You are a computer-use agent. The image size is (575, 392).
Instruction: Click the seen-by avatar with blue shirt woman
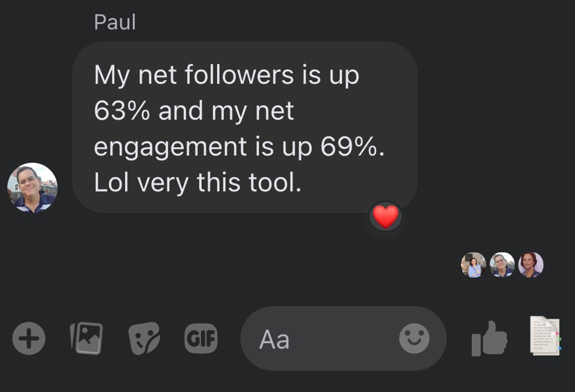click(x=473, y=265)
